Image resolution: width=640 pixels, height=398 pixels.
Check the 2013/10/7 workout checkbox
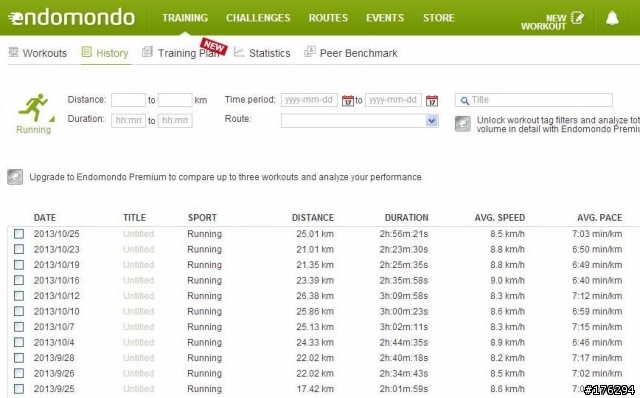pos(19,327)
